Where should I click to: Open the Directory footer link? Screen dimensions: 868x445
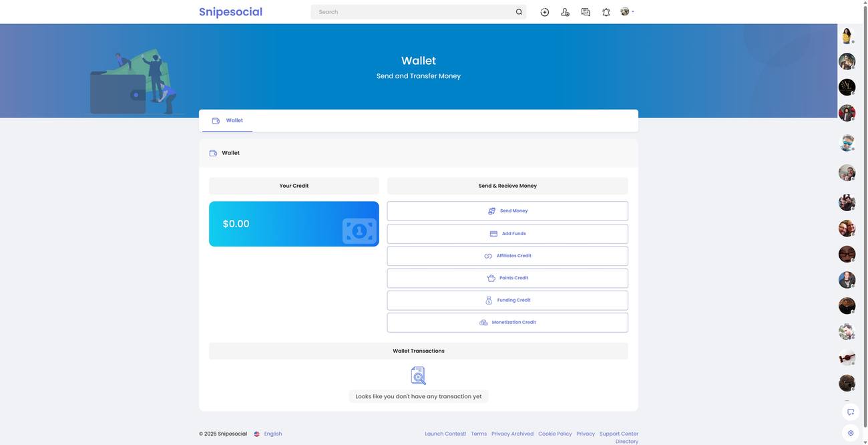(x=627, y=442)
